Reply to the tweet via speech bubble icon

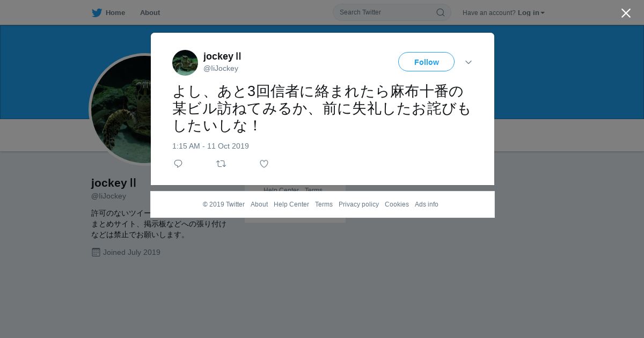coord(178,164)
